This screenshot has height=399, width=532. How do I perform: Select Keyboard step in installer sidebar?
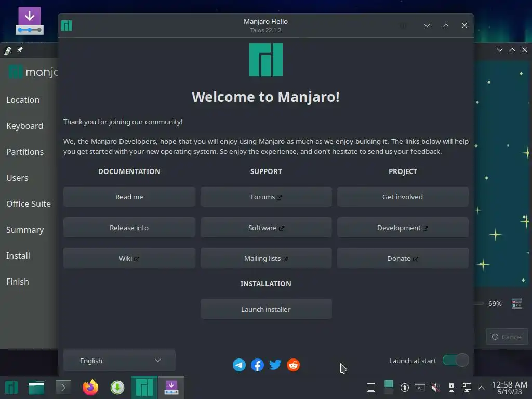click(x=25, y=126)
